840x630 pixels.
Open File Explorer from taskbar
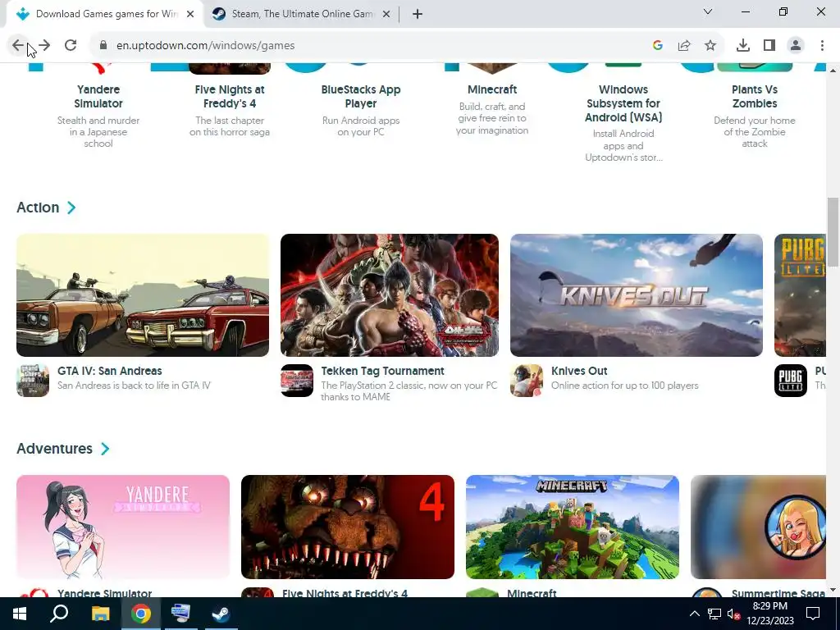(100, 614)
